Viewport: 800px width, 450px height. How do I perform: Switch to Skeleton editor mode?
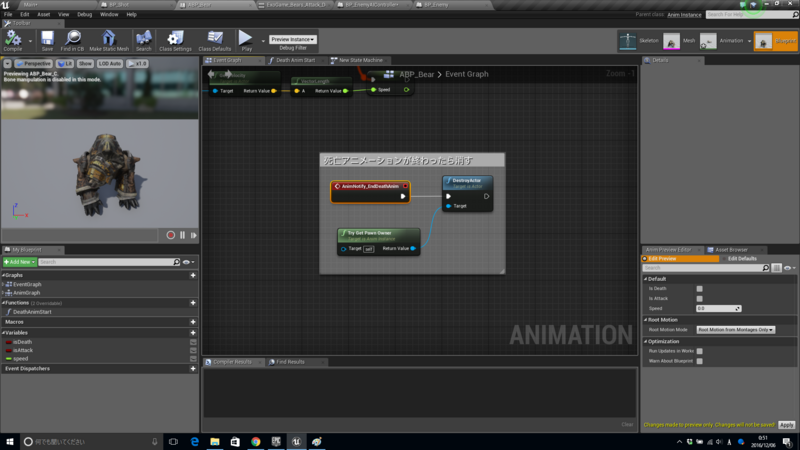tap(638, 40)
